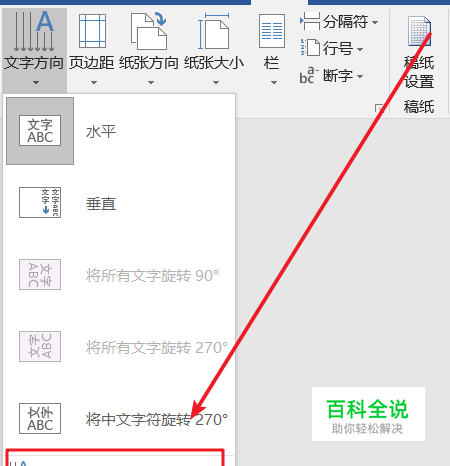Select the 水平 horizontal text thumbnail
This screenshot has height=466, width=450.
[x=40, y=131]
